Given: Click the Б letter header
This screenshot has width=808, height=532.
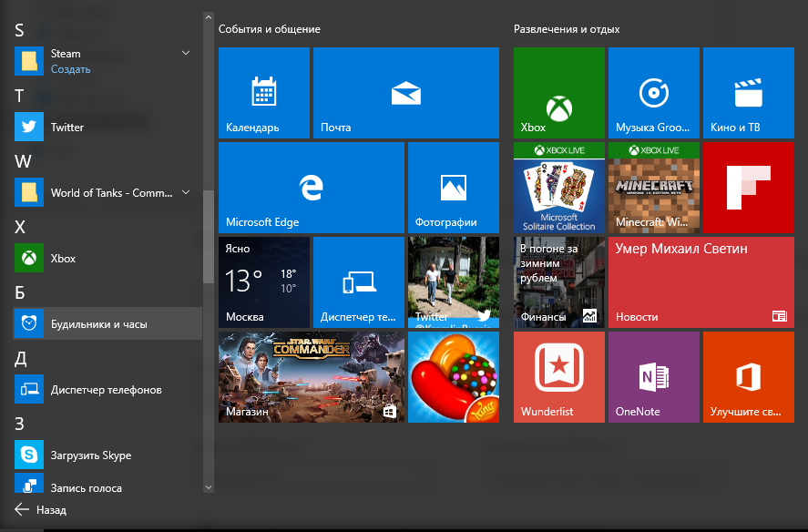Looking at the screenshot, I should (19, 292).
